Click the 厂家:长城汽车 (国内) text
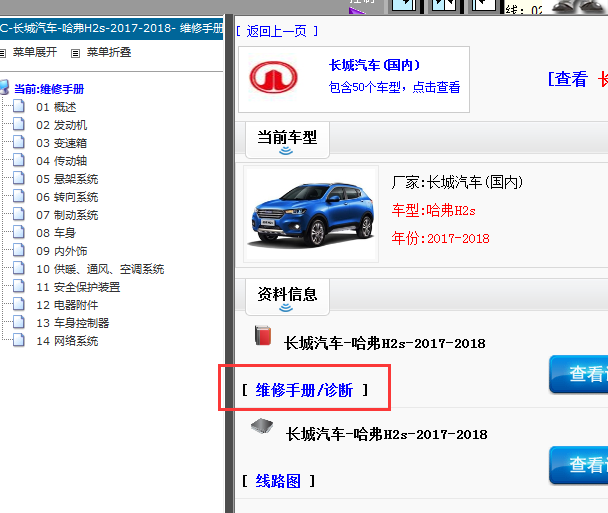The image size is (608, 513). click(457, 182)
